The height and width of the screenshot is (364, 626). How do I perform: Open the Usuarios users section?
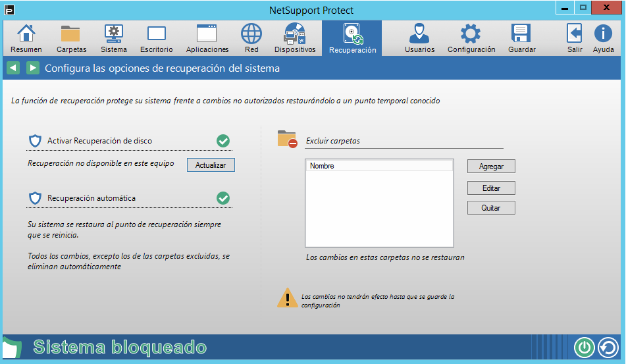[x=419, y=38]
